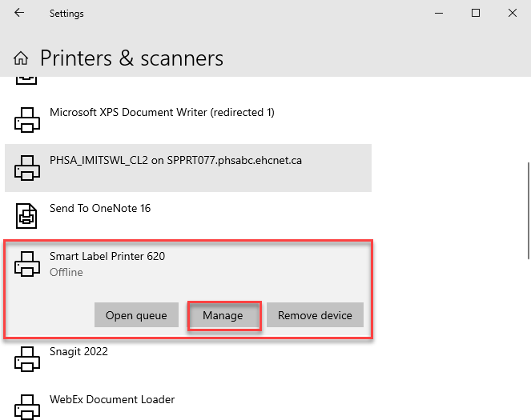Go back with the Settings back arrow
531x420 pixels.
click(x=19, y=13)
